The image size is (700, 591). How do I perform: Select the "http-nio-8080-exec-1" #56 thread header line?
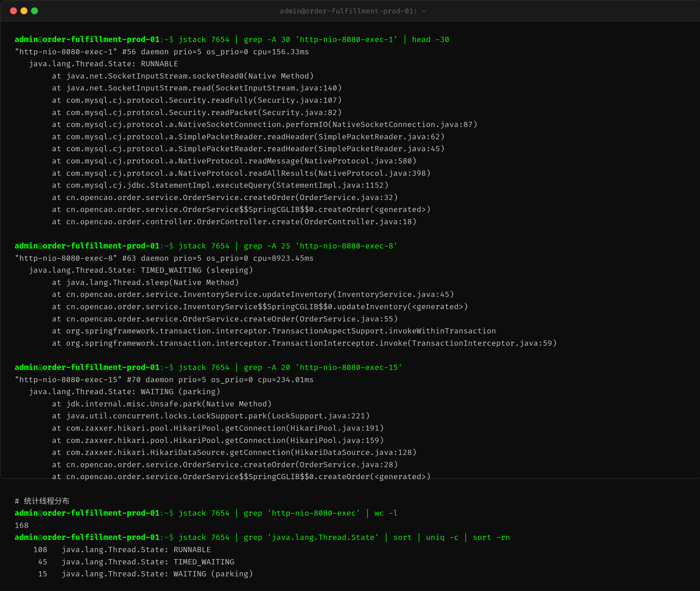pyautogui.click(x=162, y=52)
